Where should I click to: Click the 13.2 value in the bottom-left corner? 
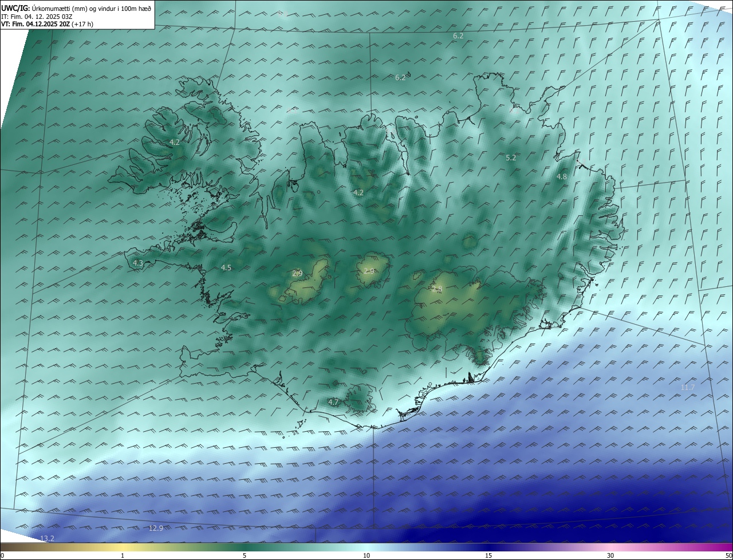(47, 539)
